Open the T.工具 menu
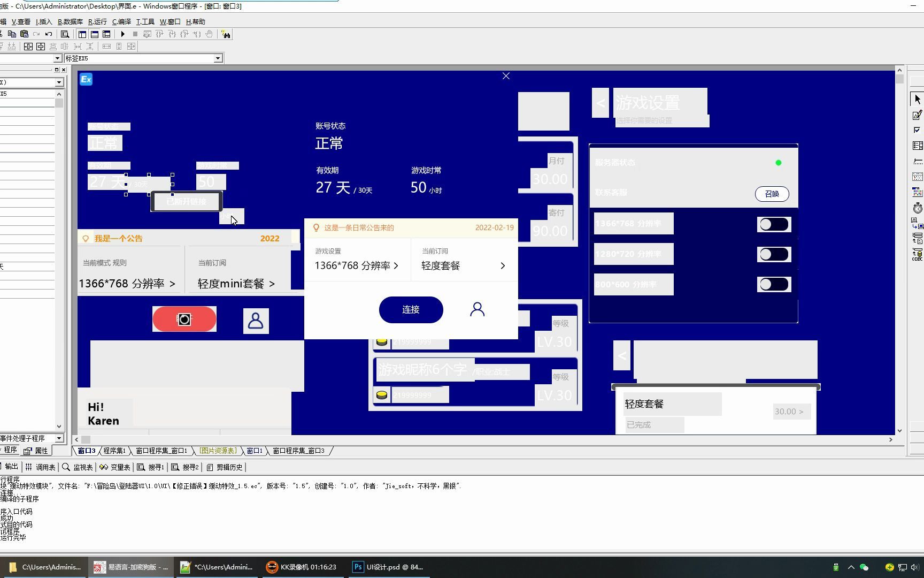 [x=145, y=21]
